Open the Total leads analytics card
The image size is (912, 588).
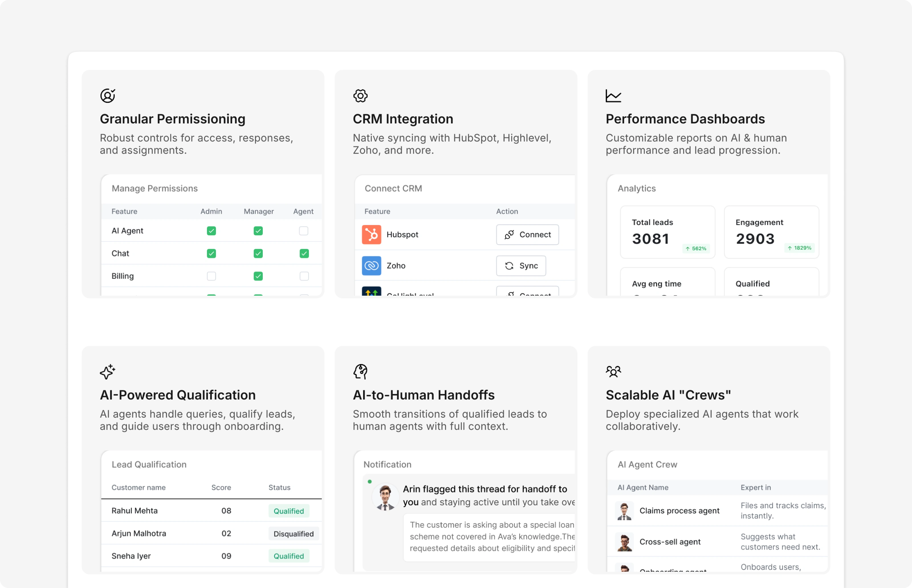667,232
